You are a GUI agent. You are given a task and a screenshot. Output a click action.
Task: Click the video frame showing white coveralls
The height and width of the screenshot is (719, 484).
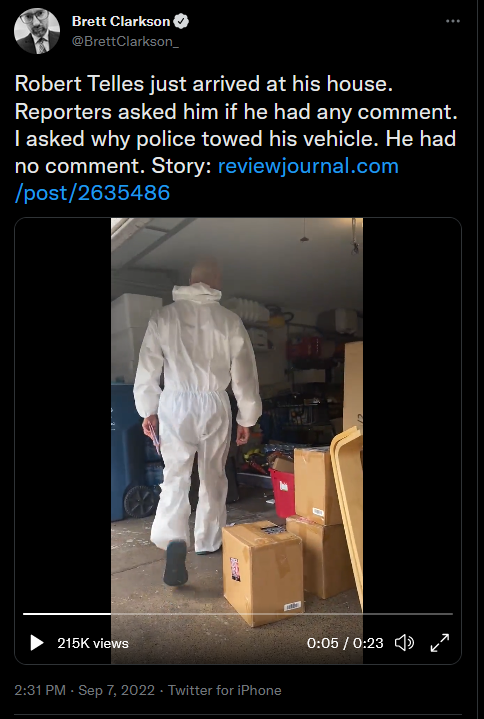click(237, 413)
